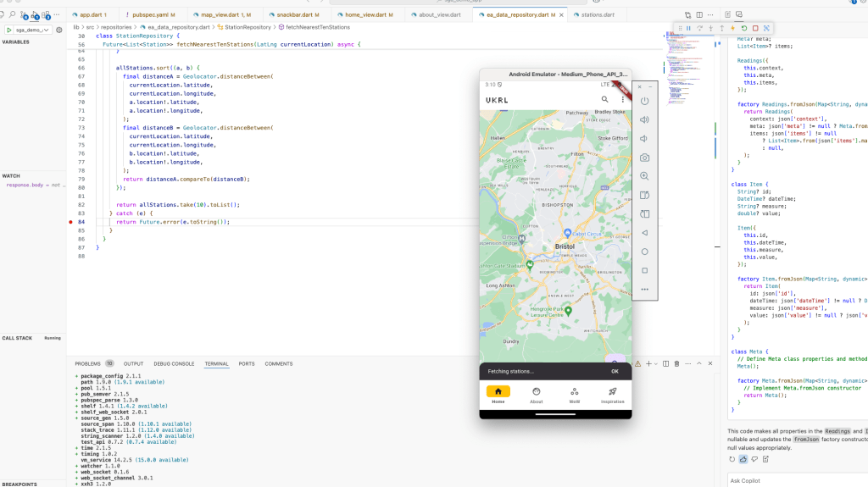Expand the BREAKPOINTS section
This screenshot has width=868, height=487.
click(19, 484)
